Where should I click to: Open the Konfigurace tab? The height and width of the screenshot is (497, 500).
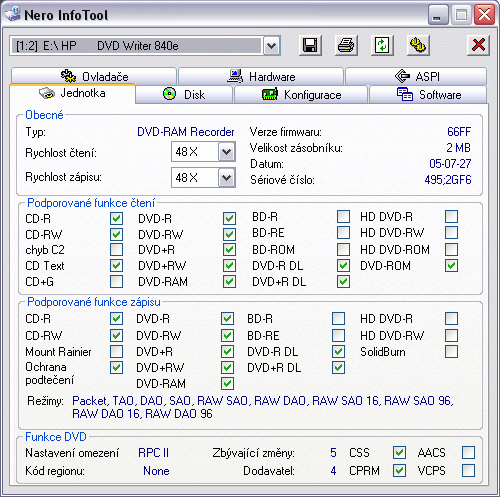click(301, 94)
